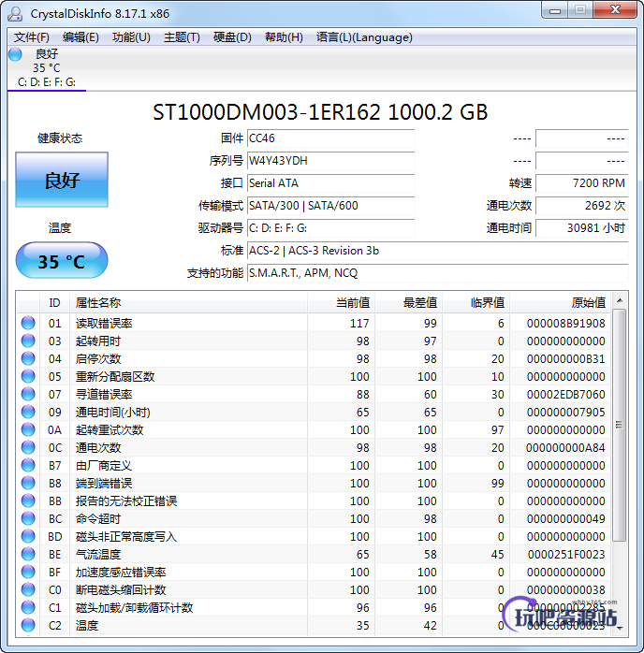644x653 pixels.
Task: Click the 最差值 column header
Action: 409,303
